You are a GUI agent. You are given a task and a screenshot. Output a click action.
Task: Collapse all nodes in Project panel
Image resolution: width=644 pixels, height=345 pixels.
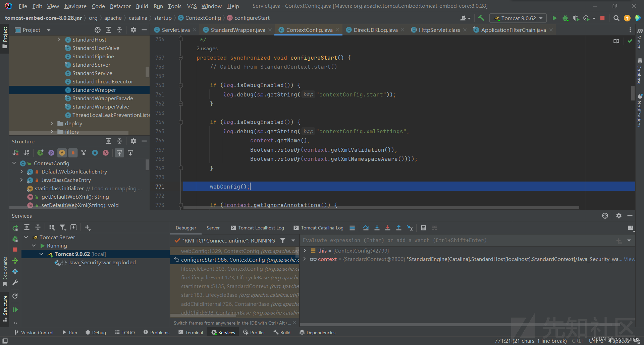pos(119,30)
